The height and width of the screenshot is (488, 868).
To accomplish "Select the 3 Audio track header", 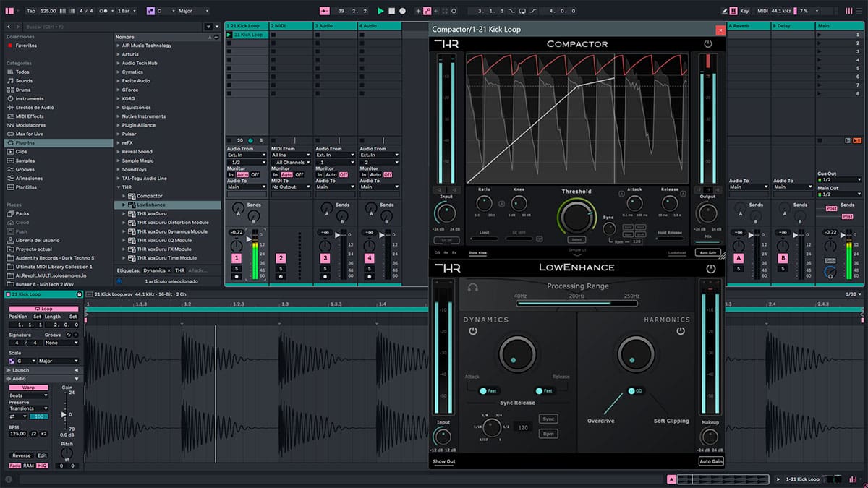I will (335, 26).
